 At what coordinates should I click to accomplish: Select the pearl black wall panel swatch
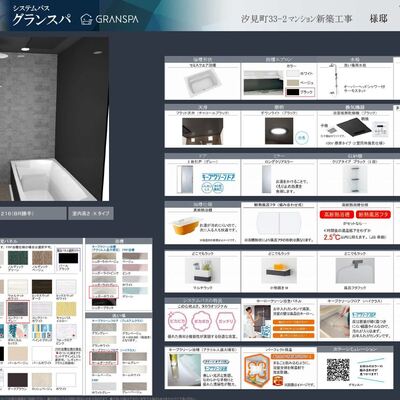(x=68, y=258)
